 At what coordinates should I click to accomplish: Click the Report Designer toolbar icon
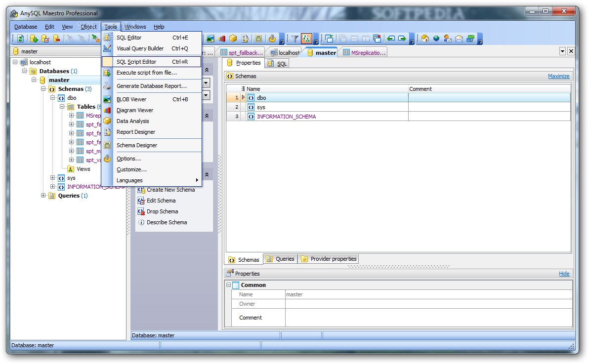point(245,39)
